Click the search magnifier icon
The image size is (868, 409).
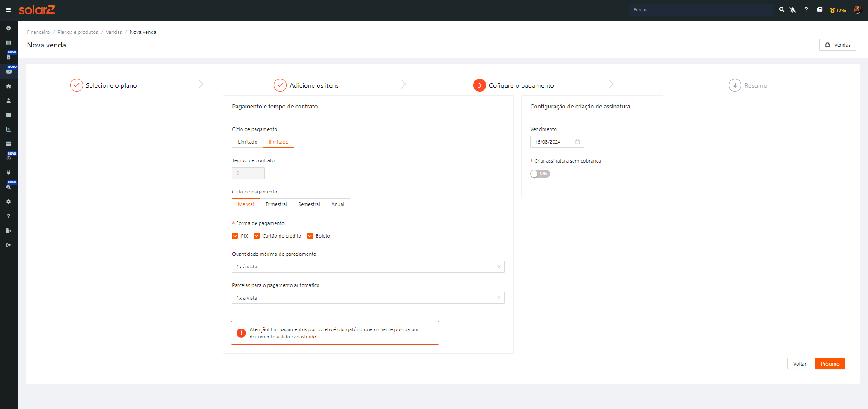click(781, 9)
